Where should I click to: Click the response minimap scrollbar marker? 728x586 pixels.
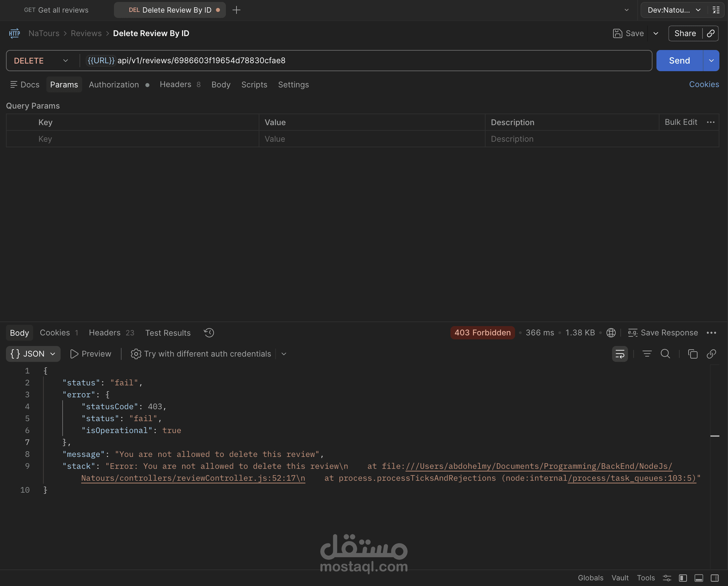(714, 436)
